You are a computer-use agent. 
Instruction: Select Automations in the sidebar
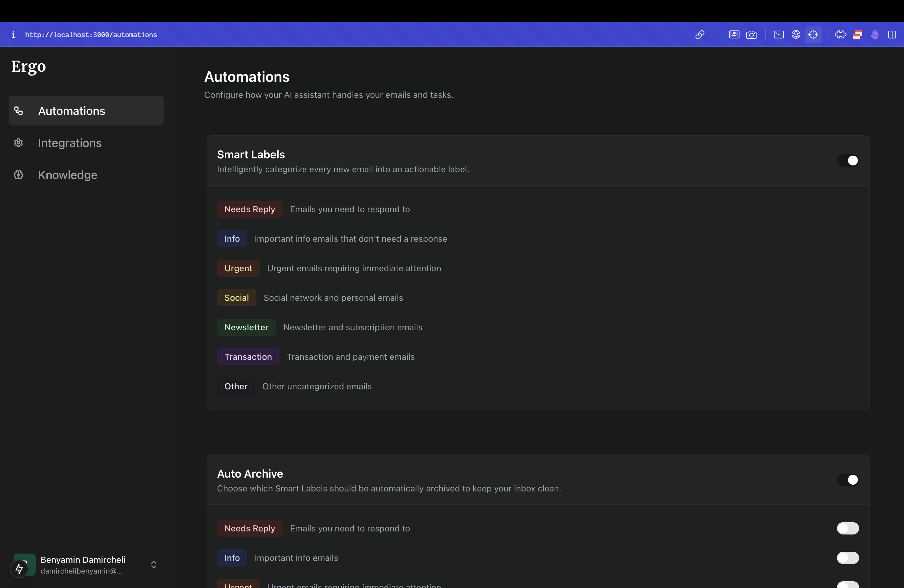(71, 111)
